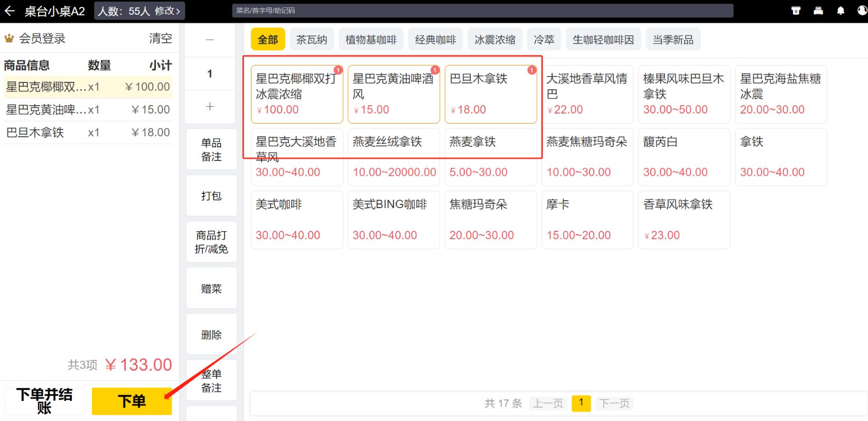The height and width of the screenshot is (421, 868).
Task: Switch to 植物基咖啡 category tab
Action: click(x=371, y=40)
